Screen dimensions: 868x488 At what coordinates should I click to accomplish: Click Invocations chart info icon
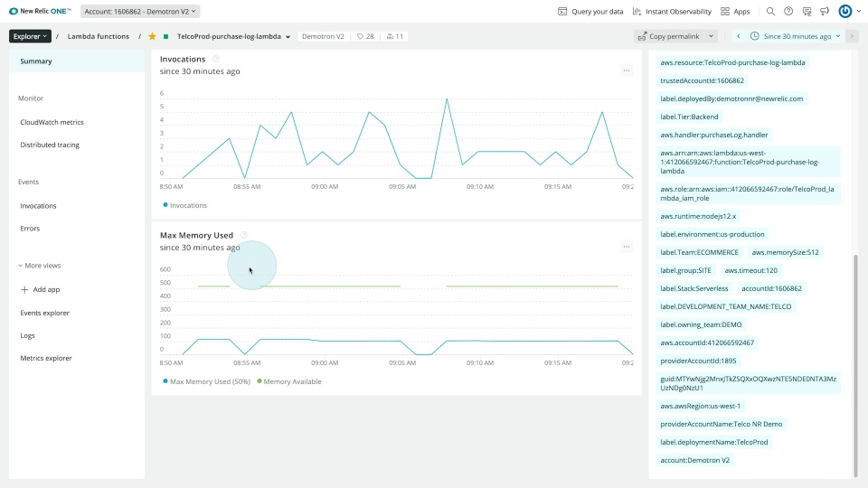coord(216,59)
